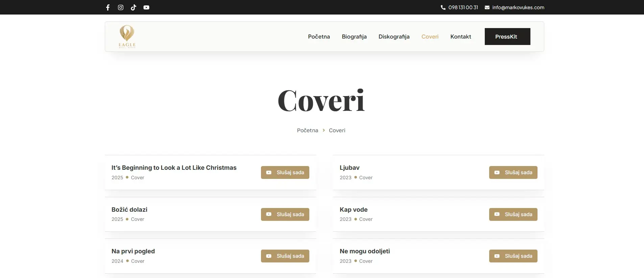The width and height of the screenshot is (644, 278).
Task: Click the envelope icon next to email address
Action: point(487,7)
